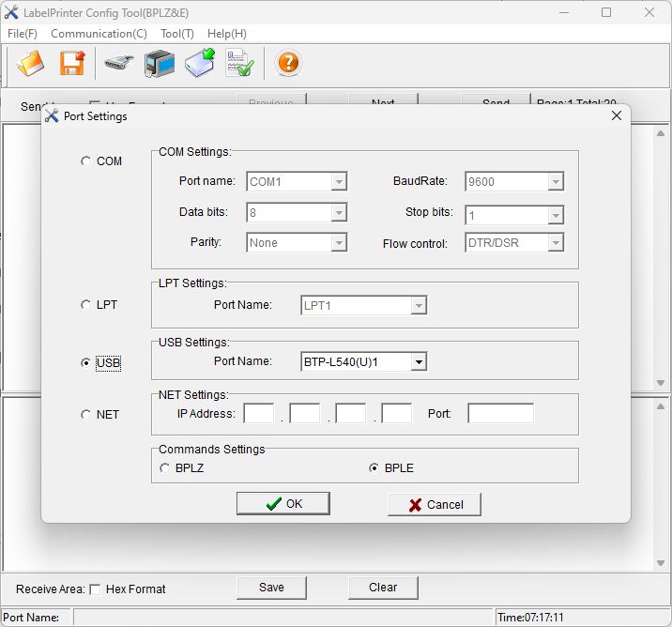The height and width of the screenshot is (627, 672).
Task: Click the Previous page button
Action: (272, 99)
